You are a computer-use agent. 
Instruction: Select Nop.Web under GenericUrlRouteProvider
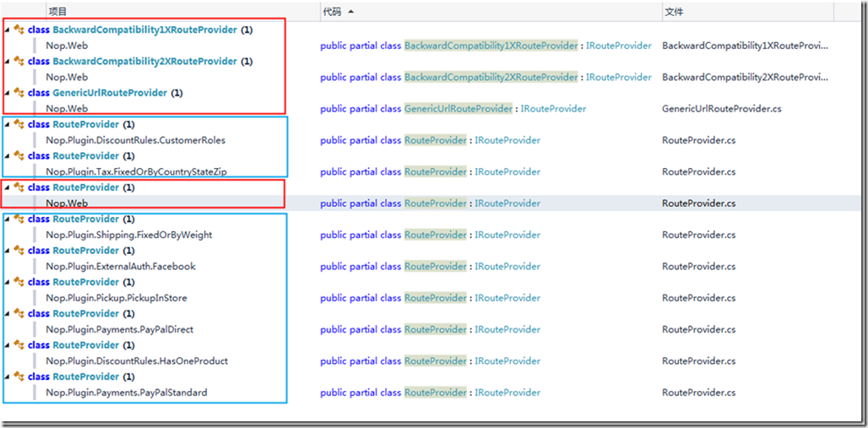pos(67,109)
